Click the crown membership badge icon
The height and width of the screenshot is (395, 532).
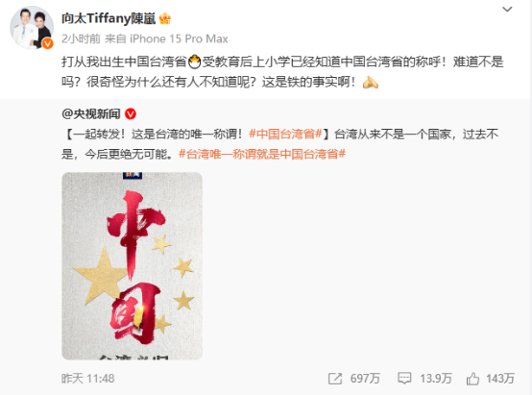pyautogui.click(x=165, y=18)
